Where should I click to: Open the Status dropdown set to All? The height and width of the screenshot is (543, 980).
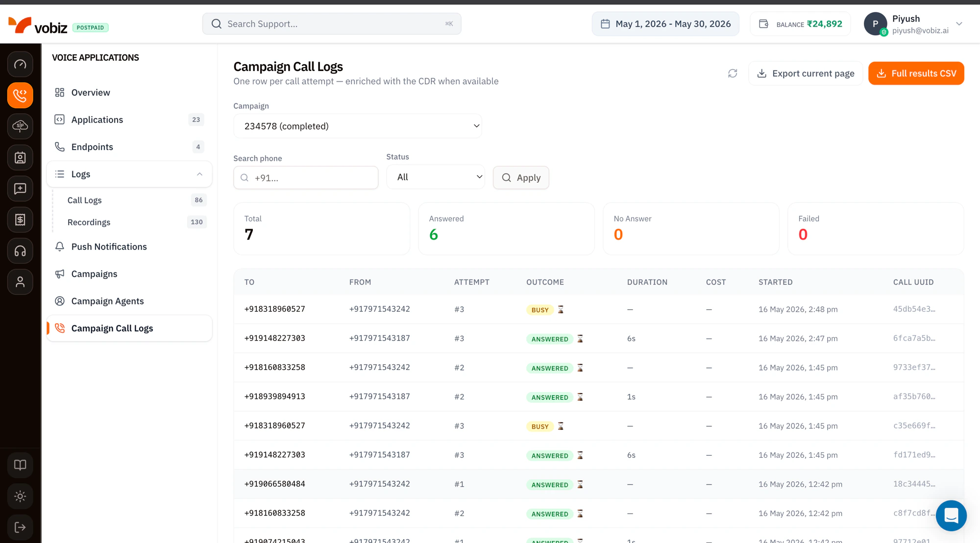[x=436, y=177]
